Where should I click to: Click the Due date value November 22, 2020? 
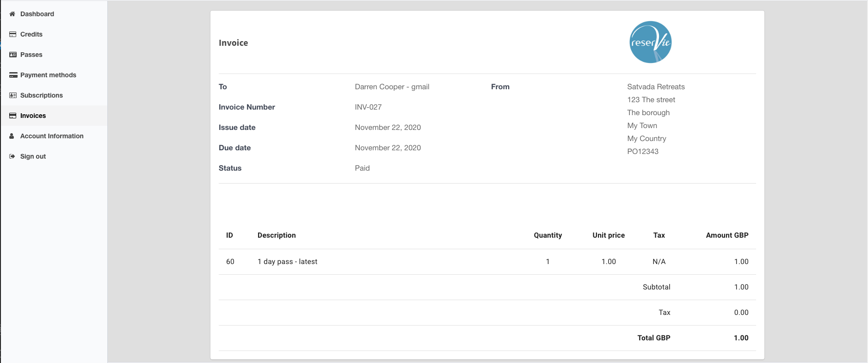388,148
